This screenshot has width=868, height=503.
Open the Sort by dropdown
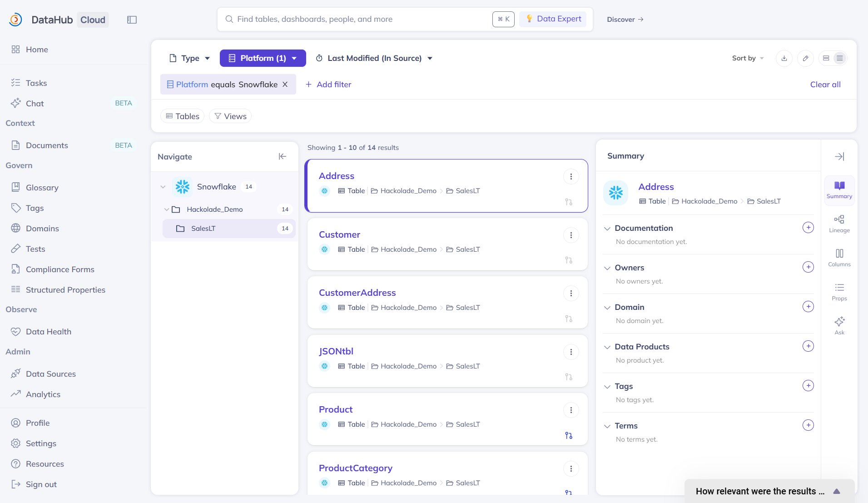click(x=748, y=58)
